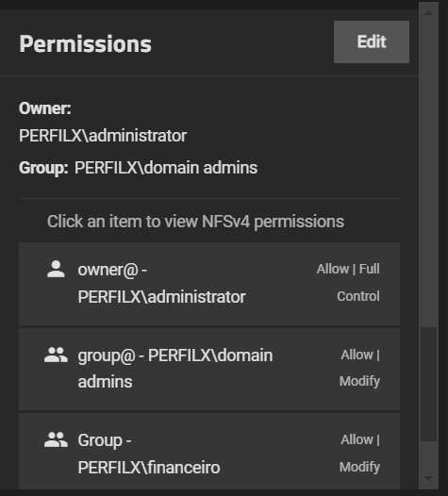Click the financeiro group people icon
Image resolution: width=448 pixels, height=496 pixels.
coord(56,439)
